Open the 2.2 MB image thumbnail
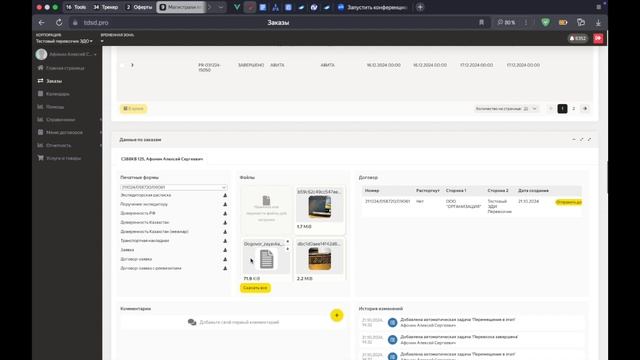 [320, 259]
